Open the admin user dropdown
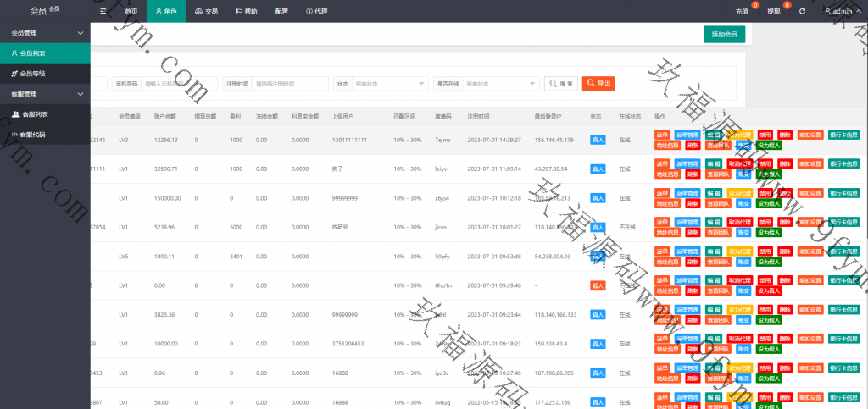868x409 pixels. pyautogui.click(x=843, y=12)
